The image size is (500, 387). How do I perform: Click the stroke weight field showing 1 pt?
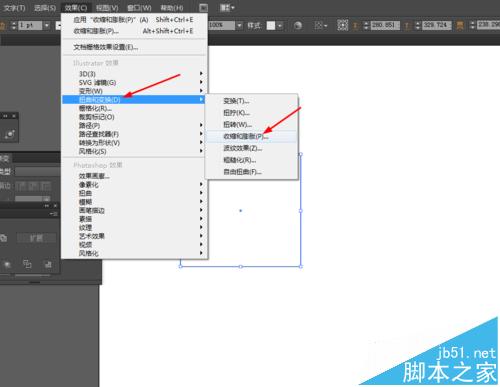pos(30,25)
